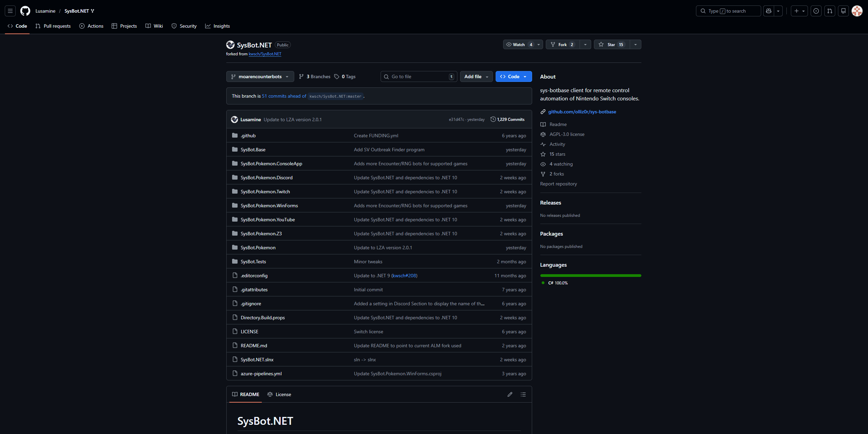
Task: Expand the moarencounterbots branch selector
Action: tap(260, 76)
